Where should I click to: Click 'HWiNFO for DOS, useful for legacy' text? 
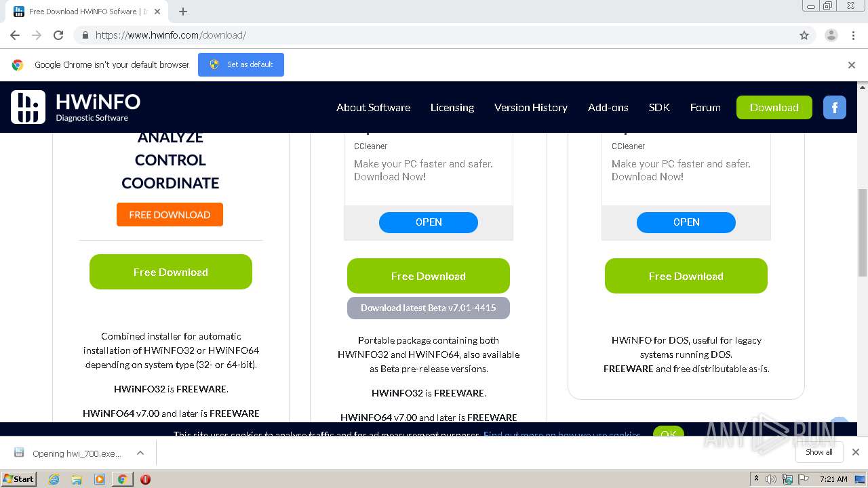[x=686, y=340]
